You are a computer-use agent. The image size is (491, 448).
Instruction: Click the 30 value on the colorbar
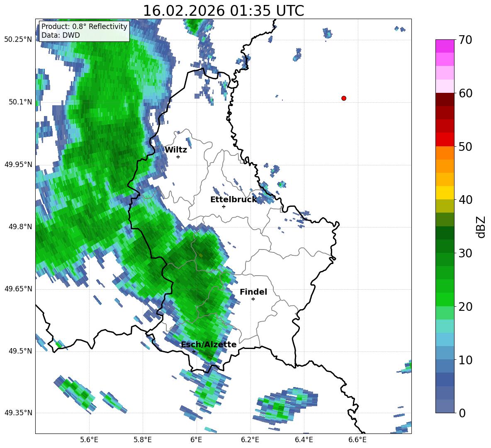pos(465,253)
